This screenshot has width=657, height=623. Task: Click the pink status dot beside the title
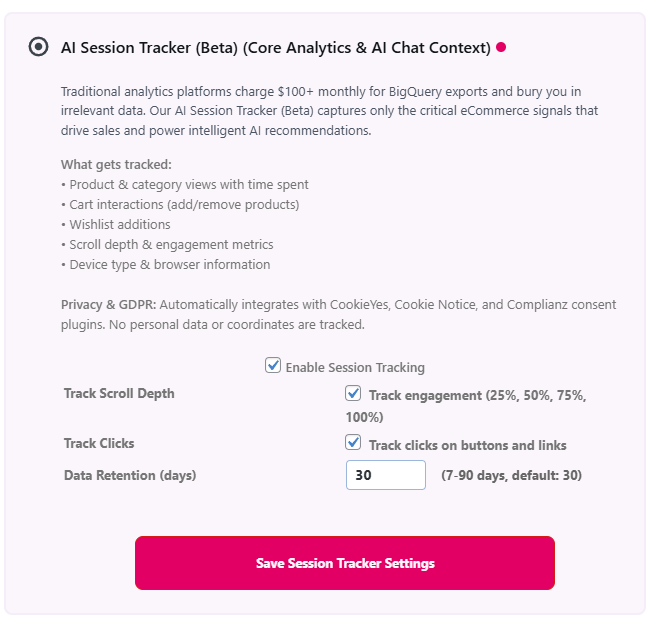(x=501, y=47)
